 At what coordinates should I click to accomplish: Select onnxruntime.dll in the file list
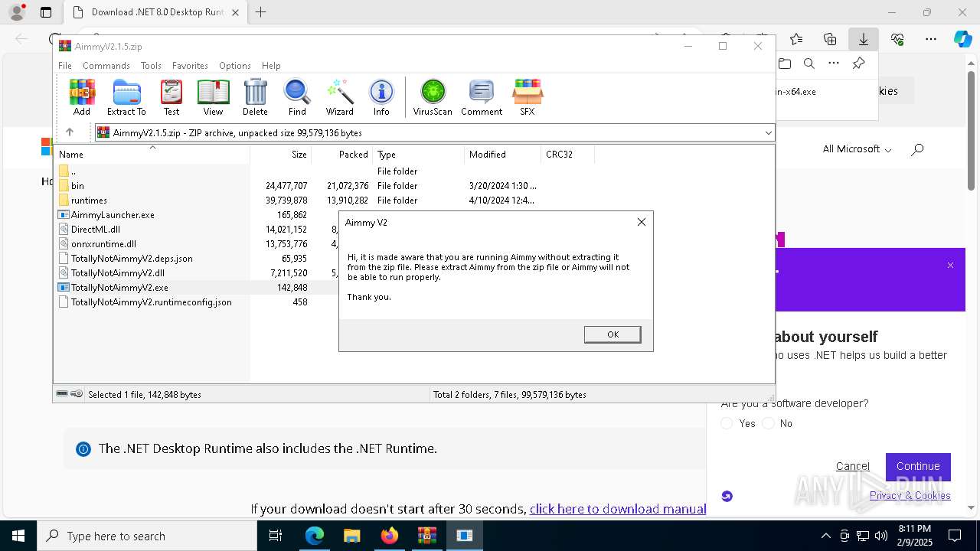[x=103, y=244]
